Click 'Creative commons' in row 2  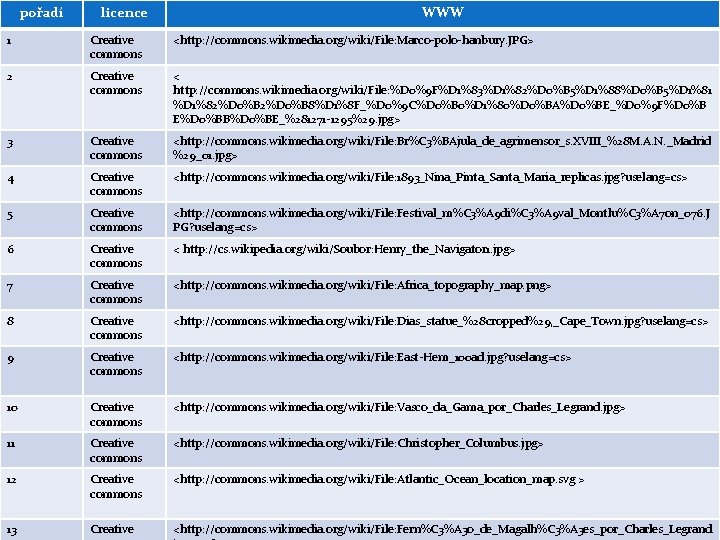(x=116, y=83)
